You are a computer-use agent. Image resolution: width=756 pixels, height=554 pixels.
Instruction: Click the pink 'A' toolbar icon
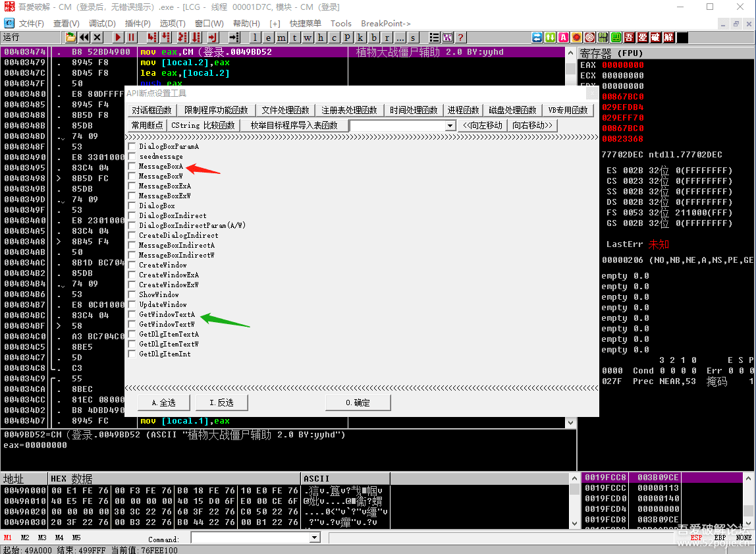pyautogui.click(x=563, y=38)
